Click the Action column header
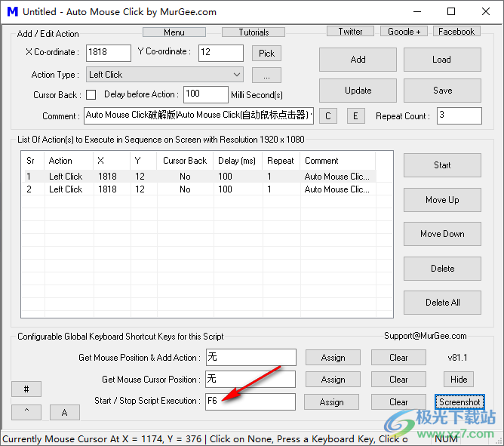The width and height of the screenshot is (504, 446). [x=69, y=161]
